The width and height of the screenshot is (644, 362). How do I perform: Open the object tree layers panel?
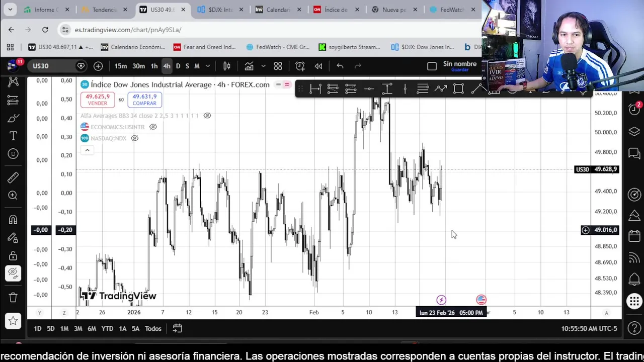coord(634,132)
